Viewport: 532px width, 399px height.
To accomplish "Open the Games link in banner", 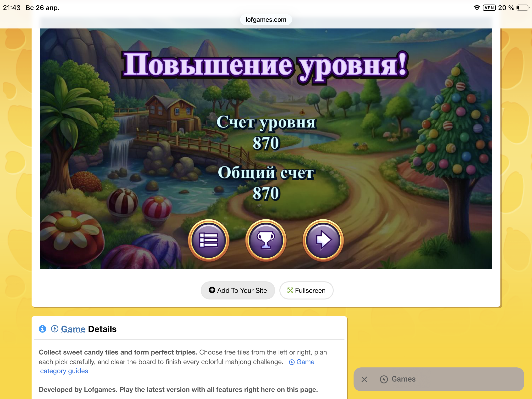I will coord(403,379).
